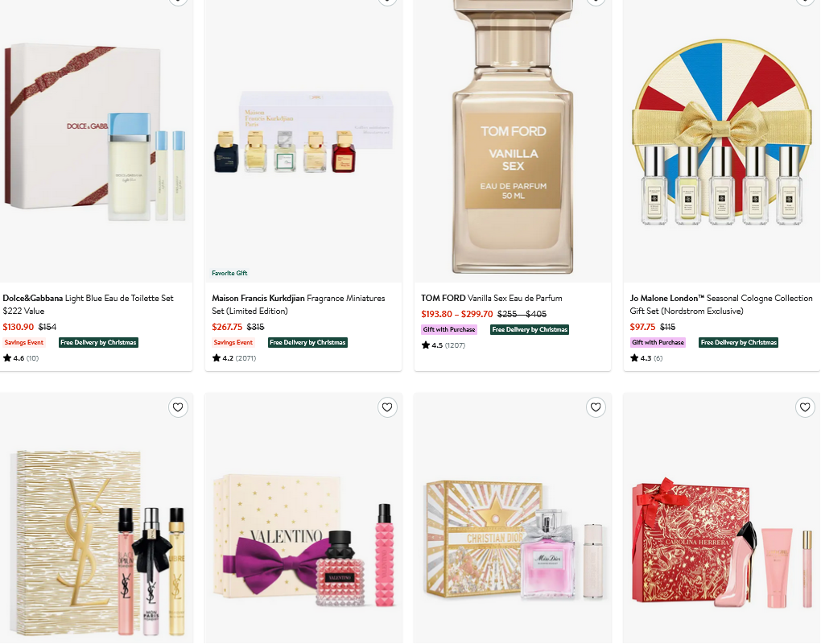Open Dolce&Gabbana Light Blue Eau de Toilette Set link

88,304
